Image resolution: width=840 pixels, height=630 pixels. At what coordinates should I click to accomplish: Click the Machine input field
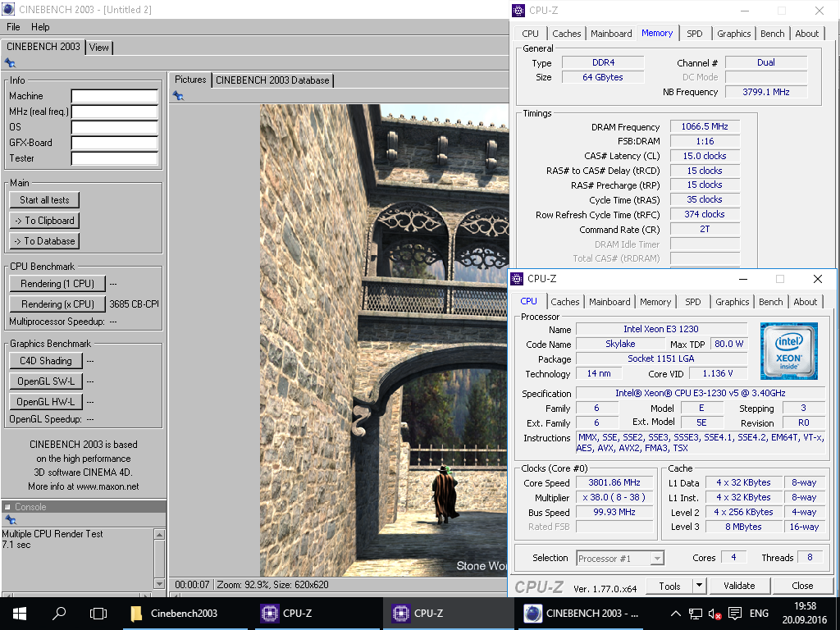115,96
